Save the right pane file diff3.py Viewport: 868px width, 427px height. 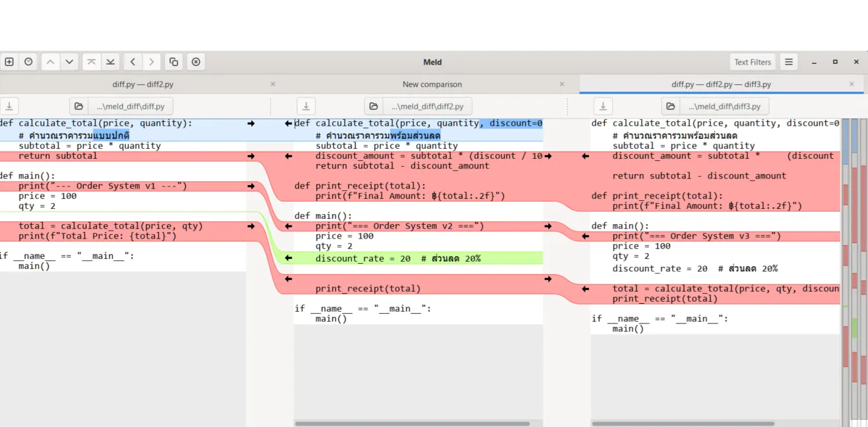603,106
